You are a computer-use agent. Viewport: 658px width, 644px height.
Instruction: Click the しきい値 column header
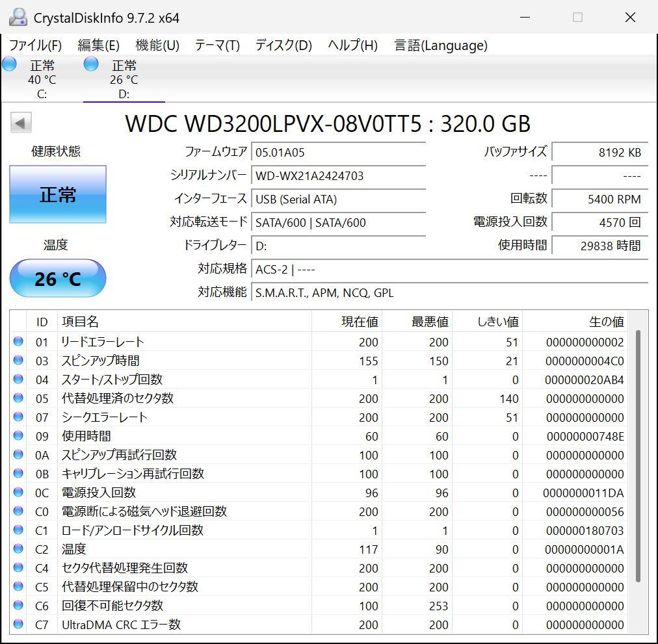click(x=487, y=322)
